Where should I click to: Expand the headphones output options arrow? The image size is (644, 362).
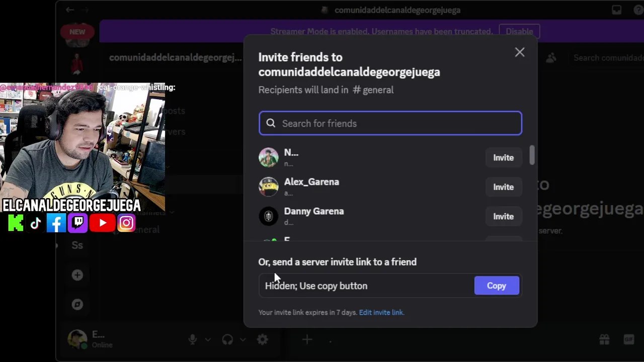(x=243, y=340)
